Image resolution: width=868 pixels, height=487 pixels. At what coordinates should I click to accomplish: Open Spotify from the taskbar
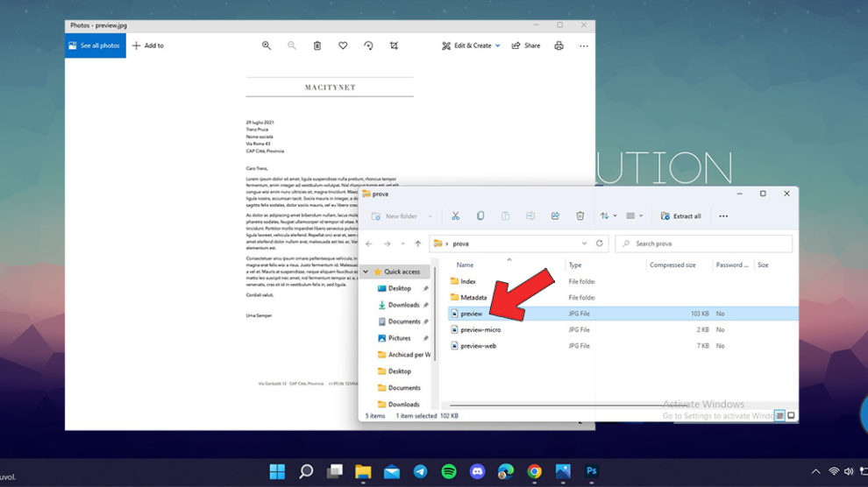click(449, 471)
